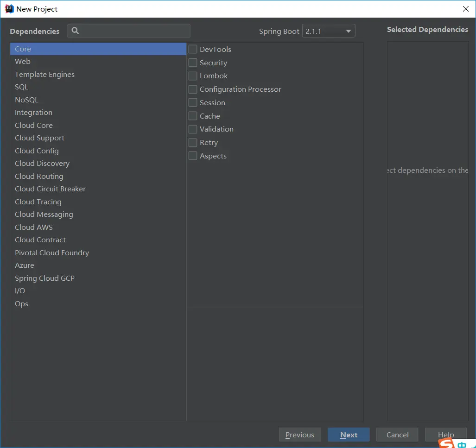
Task: Open Help for this dialog
Action: [x=446, y=435]
